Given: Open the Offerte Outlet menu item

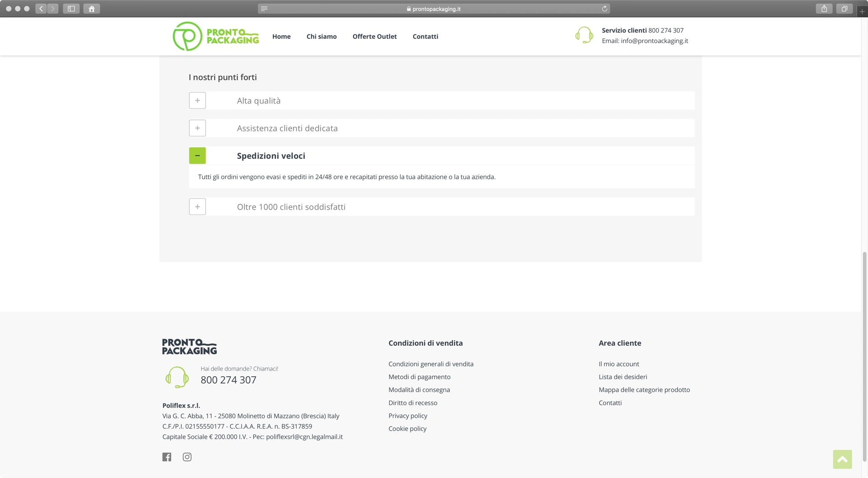Looking at the screenshot, I should pyautogui.click(x=374, y=37).
